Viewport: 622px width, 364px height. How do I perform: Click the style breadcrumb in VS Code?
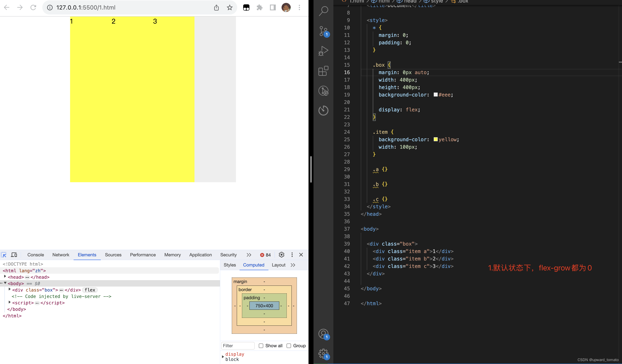point(434,1)
